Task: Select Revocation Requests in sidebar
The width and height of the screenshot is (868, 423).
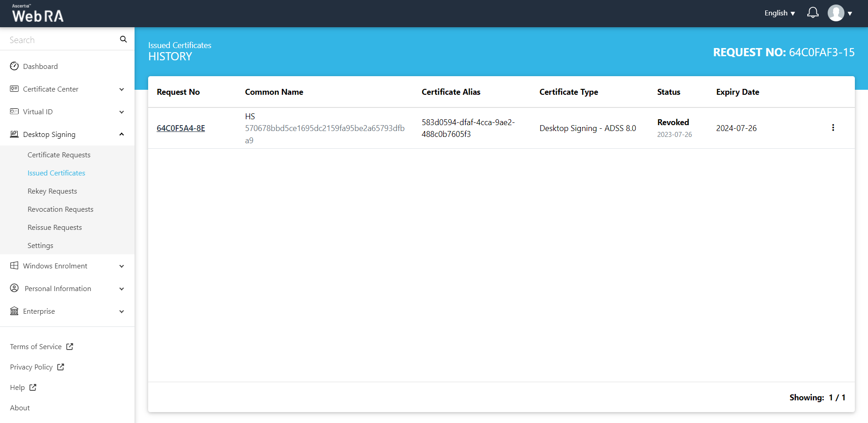Action: pyautogui.click(x=60, y=209)
